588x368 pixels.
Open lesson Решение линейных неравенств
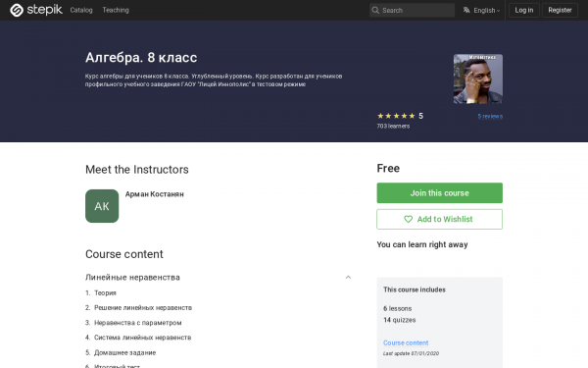tap(142, 308)
